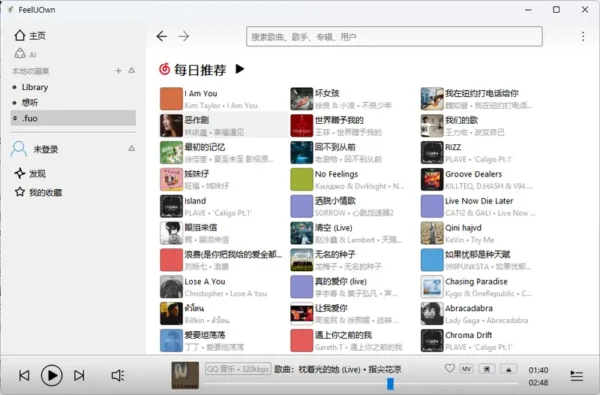The height and width of the screenshot is (395, 600).
Task: Play all 每日推荐 songs
Action: coord(240,69)
